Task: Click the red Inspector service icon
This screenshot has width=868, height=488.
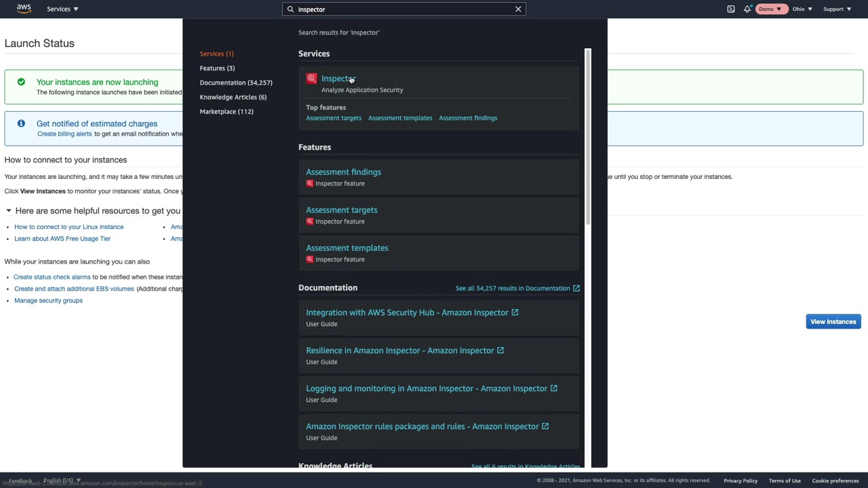Action: click(311, 79)
